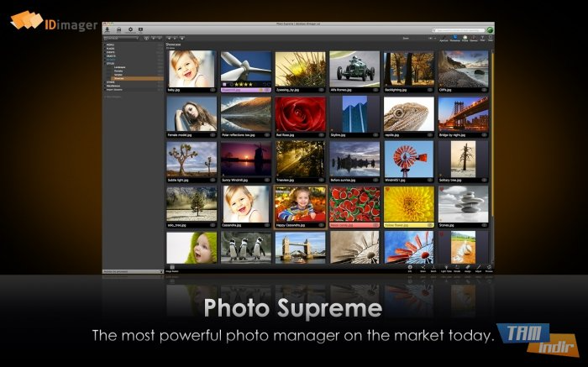Expand the OTHERS category triangle
The height and width of the screenshot is (367, 588).
[x=105, y=82]
